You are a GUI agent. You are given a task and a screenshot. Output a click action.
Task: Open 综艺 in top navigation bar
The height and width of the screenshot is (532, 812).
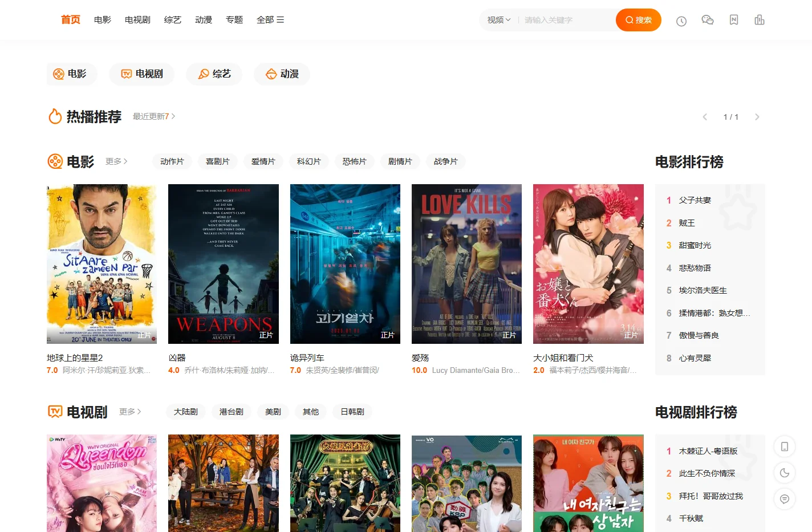(x=173, y=19)
